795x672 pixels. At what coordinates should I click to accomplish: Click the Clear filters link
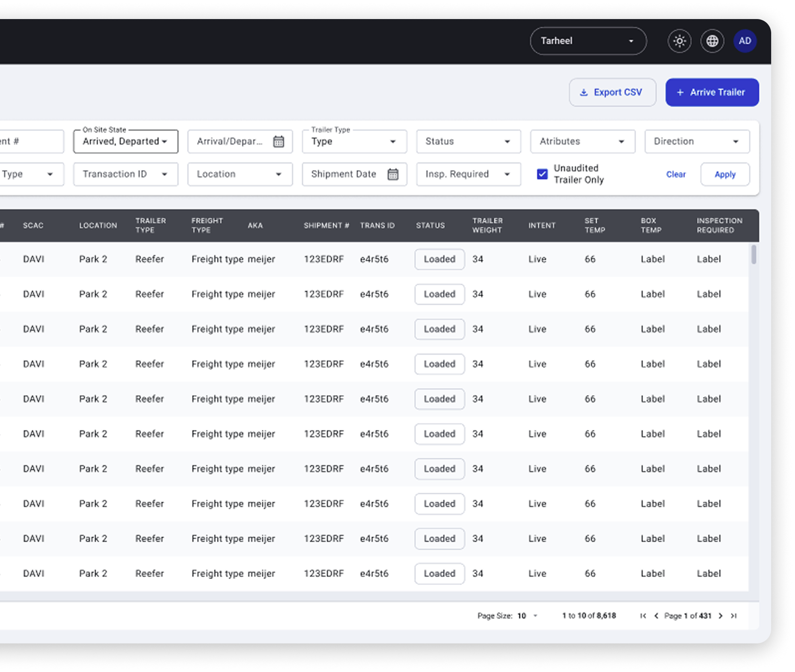675,174
